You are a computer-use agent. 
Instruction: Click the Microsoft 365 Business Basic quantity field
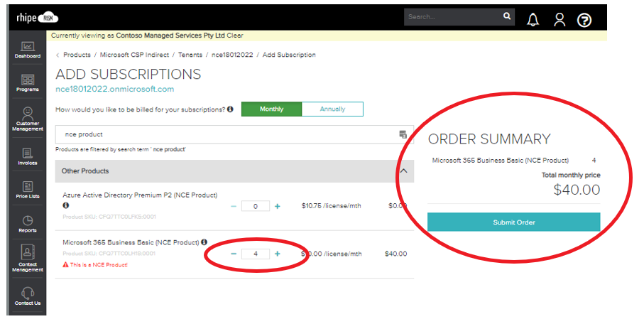click(x=256, y=254)
